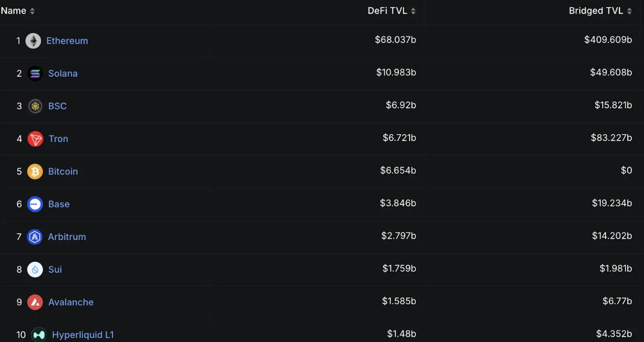Click the Tron chain logo icon
The height and width of the screenshot is (342, 644).
35,139
